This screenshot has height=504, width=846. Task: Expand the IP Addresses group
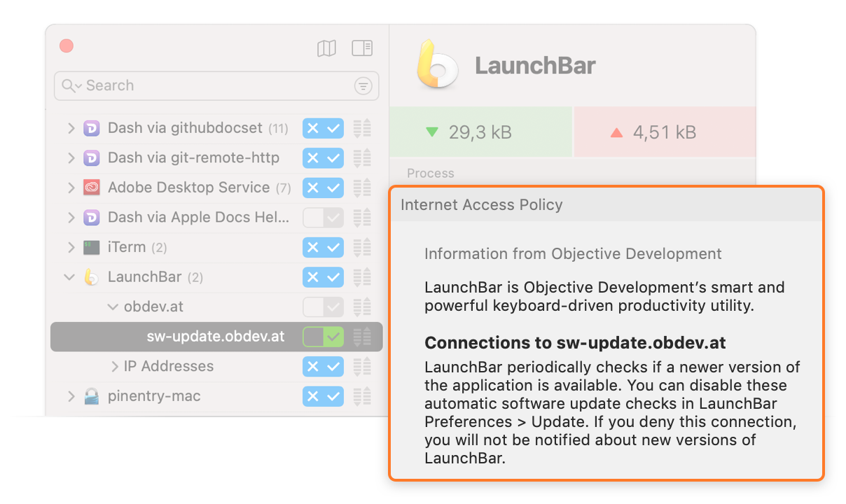(115, 366)
